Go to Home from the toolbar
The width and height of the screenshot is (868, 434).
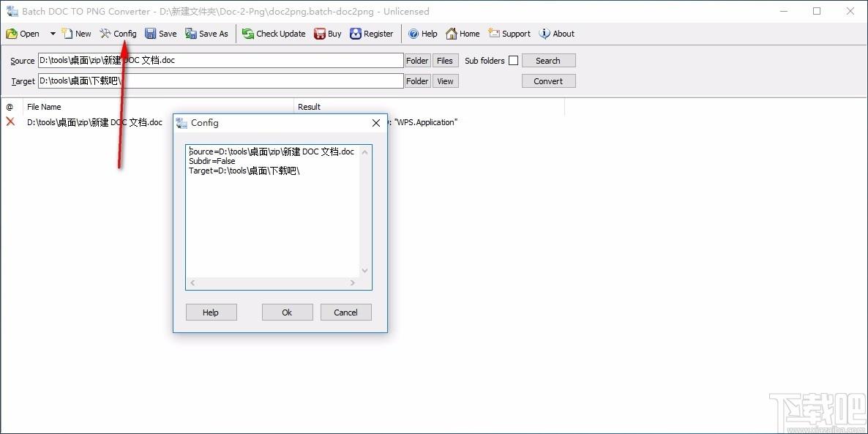point(463,34)
